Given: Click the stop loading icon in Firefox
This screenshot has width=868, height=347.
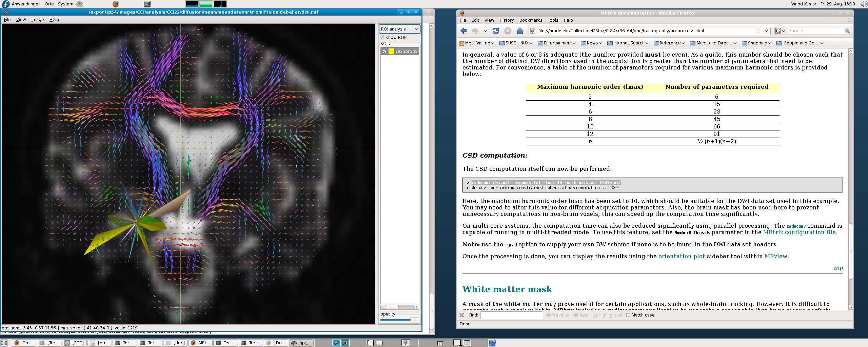Looking at the screenshot, I should [508, 31].
